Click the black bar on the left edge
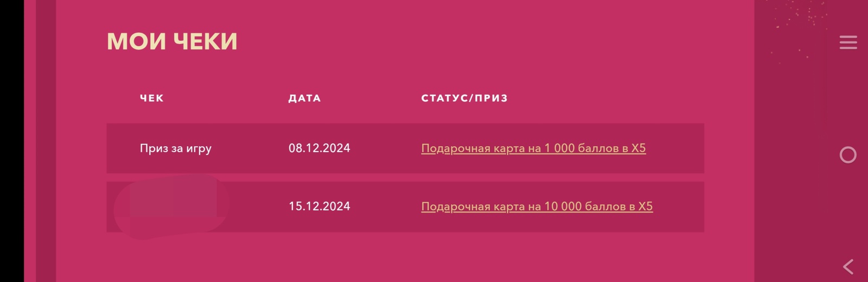 pos(11,141)
